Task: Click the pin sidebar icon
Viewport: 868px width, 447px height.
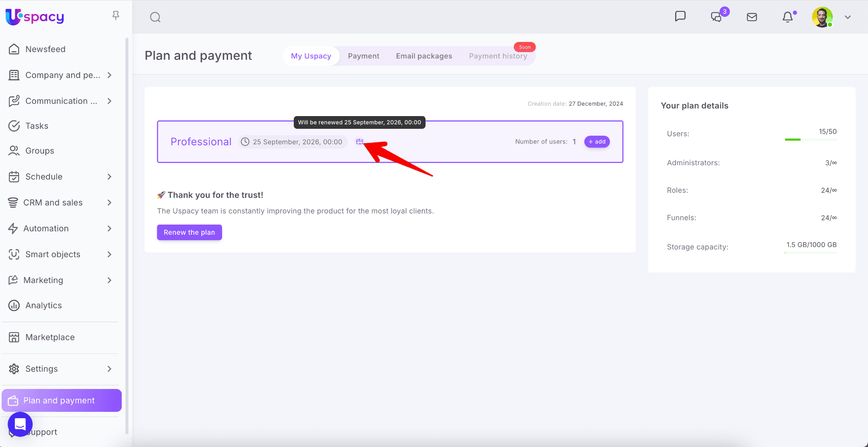Action: [116, 16]
